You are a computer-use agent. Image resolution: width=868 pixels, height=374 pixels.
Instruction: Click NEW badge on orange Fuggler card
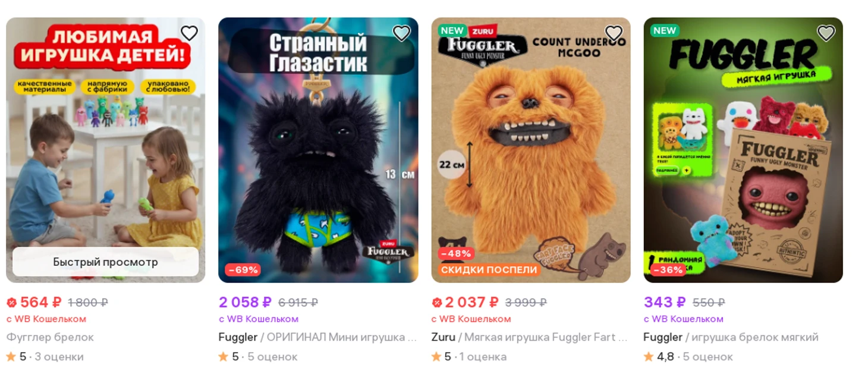coord(452,30)
